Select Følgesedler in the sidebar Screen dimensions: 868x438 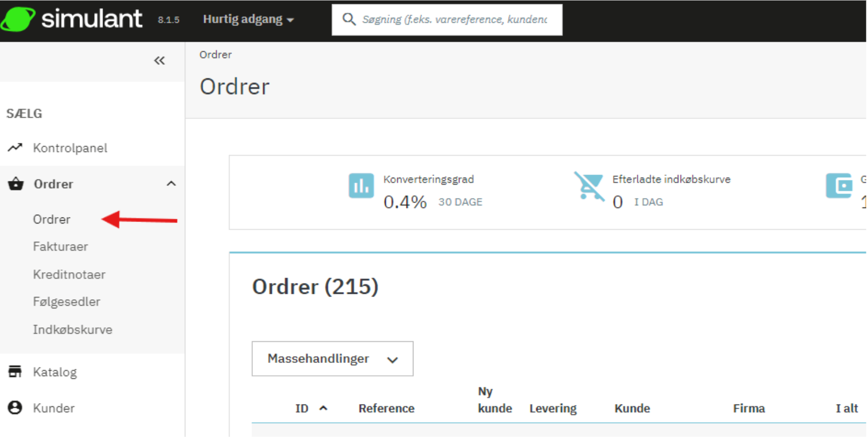66,302
